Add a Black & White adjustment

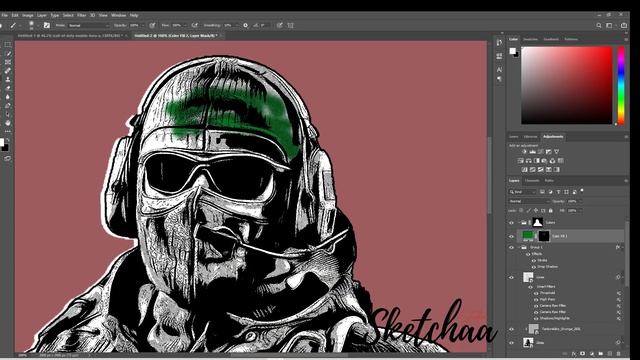537,160
